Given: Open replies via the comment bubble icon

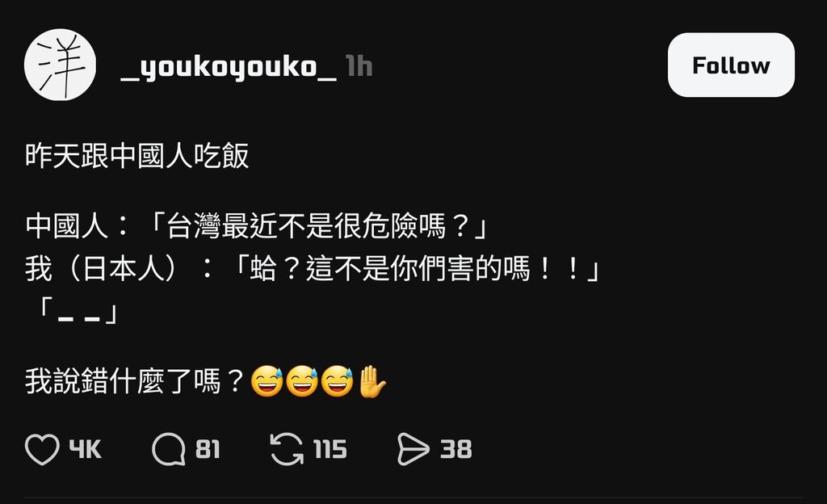Looking at the screenshot, I should click(x=169, y=449).
